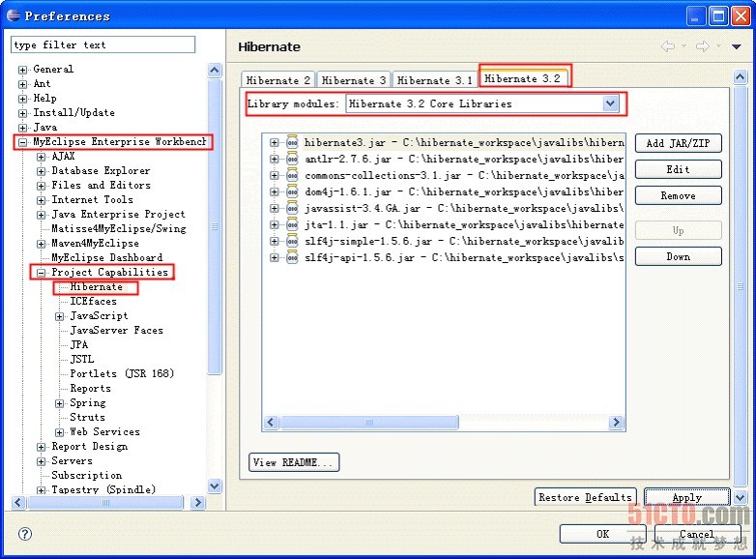Expand the Ant tree node
This screenshot has height=559, width=756.
[x=22, y=84]
